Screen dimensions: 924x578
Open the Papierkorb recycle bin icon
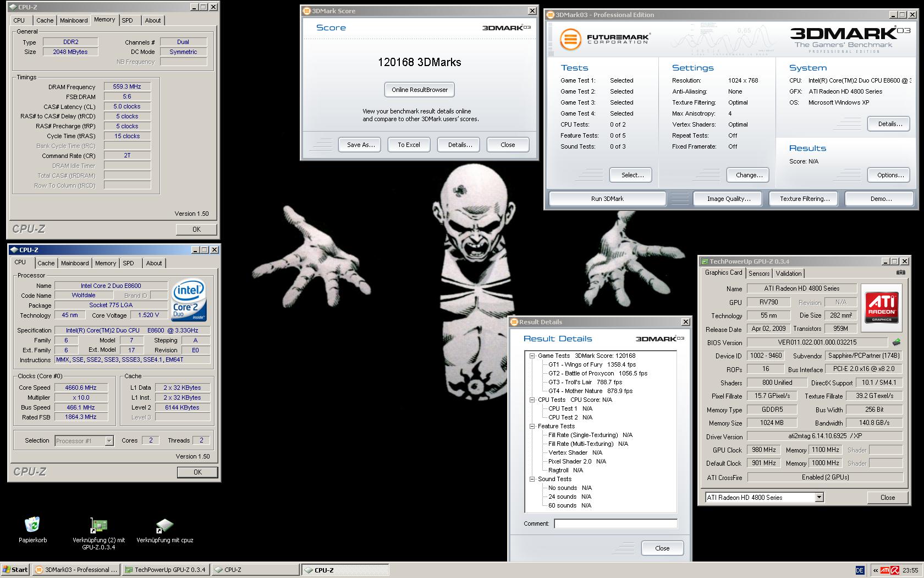[x=32, y=526]
